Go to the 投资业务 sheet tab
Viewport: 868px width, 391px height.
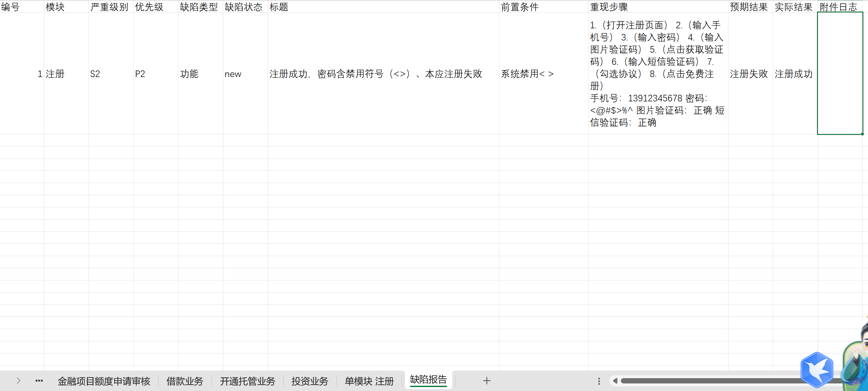(310, 381)
